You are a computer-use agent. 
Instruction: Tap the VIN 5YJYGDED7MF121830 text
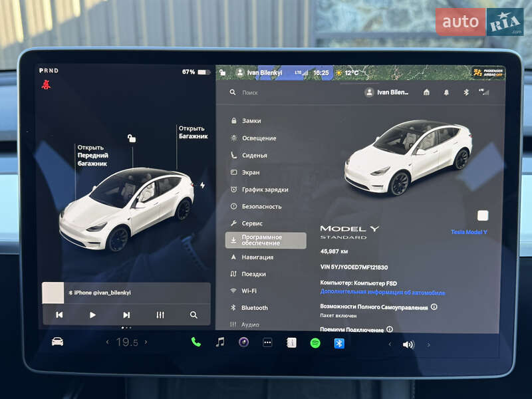tap(354, 267)
